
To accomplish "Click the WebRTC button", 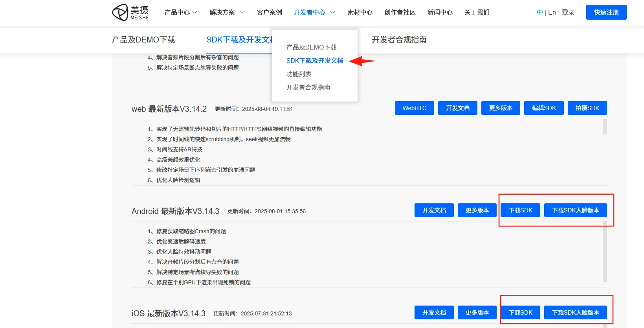I will (x=414, y=108).
